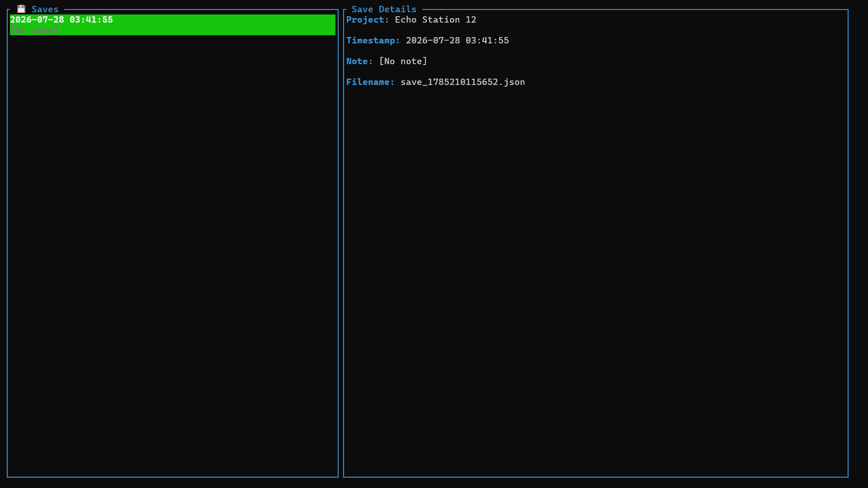The image size is (868, 488).
Task: Click the Save Details panel title
Action: tap(384, 9)
